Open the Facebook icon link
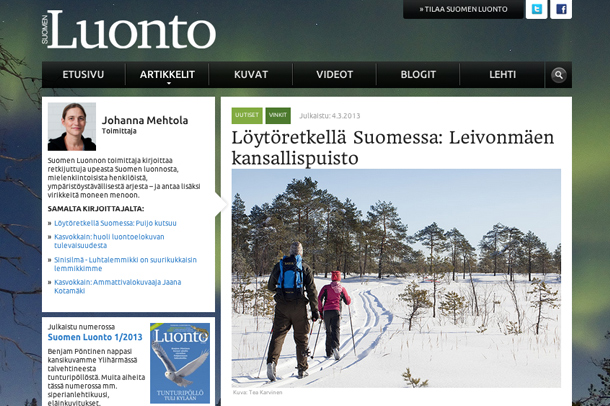This screenshot has width=610, height=406. (561, 9)
